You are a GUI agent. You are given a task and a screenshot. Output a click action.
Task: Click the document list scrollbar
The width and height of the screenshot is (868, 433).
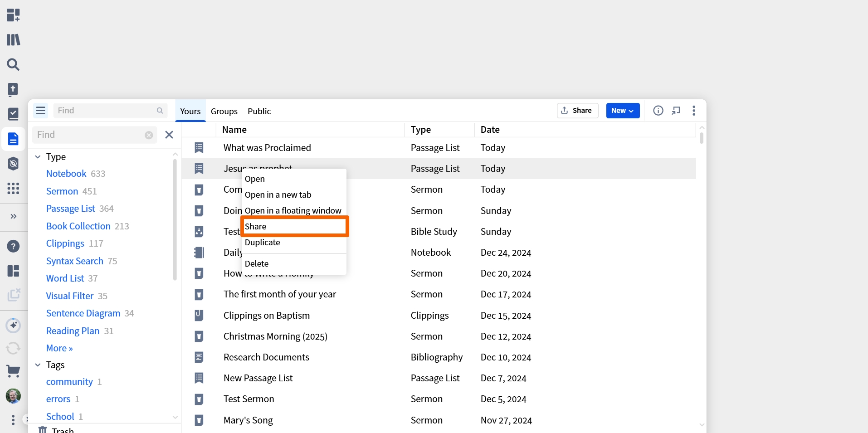[x=702, y=138]
